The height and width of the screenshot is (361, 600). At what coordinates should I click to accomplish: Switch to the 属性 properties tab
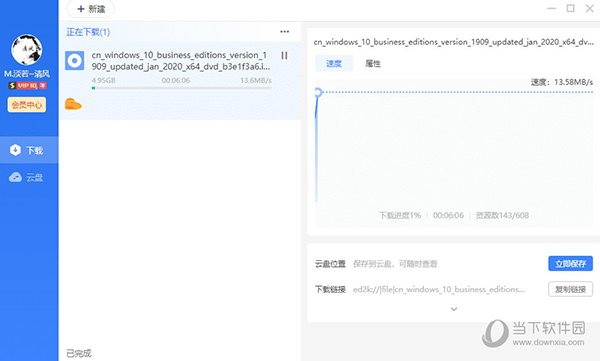pos(372,64)
